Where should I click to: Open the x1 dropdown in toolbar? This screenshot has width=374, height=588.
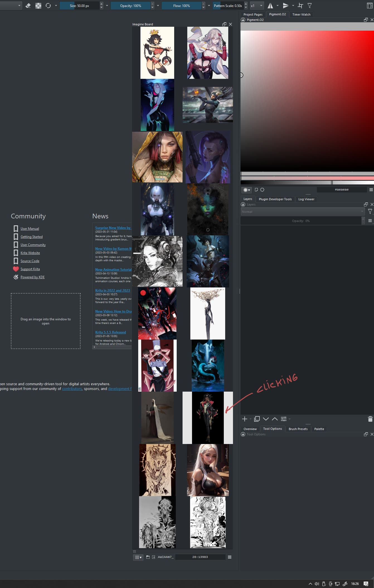point(257,6)
